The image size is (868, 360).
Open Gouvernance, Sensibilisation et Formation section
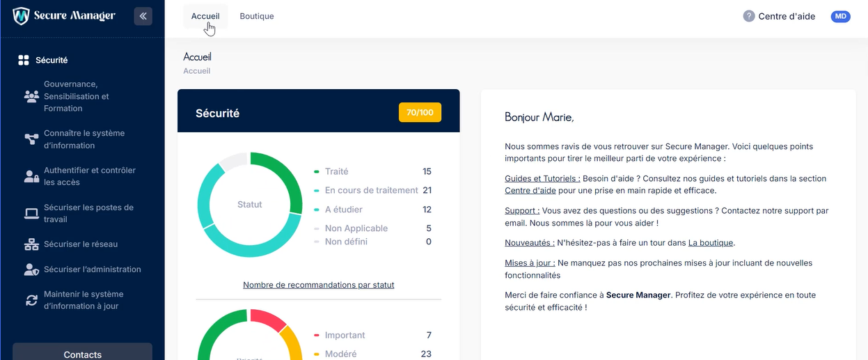[x=77, y=97]
